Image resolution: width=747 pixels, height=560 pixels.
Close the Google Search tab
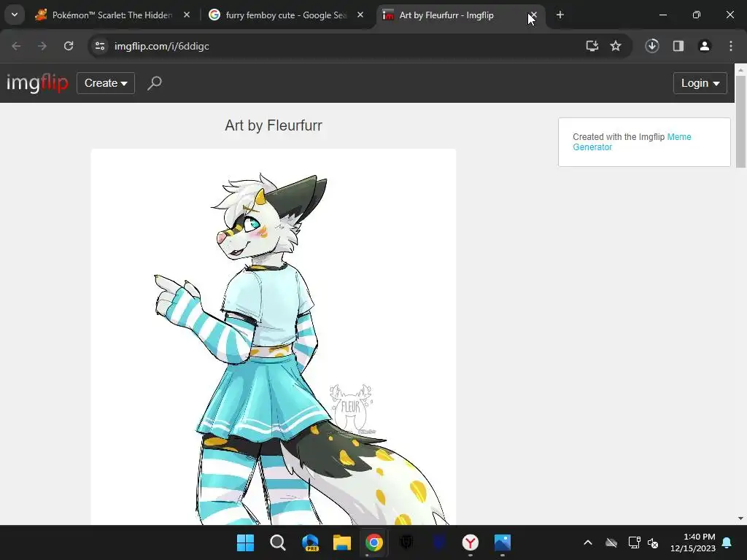[360, 15]
